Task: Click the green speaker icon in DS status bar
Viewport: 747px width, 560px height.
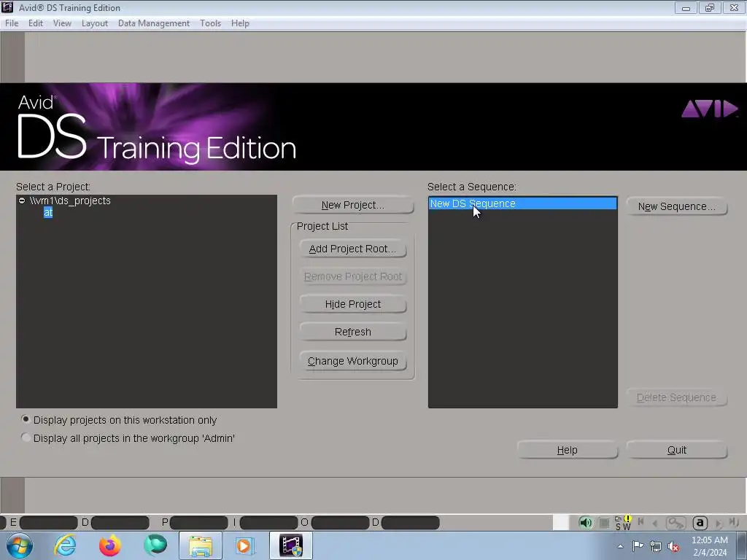Action: pos(586,522)
